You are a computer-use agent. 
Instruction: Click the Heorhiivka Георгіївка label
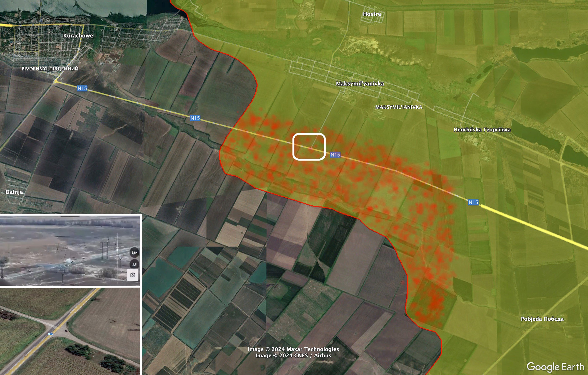[x=482, y=130]
